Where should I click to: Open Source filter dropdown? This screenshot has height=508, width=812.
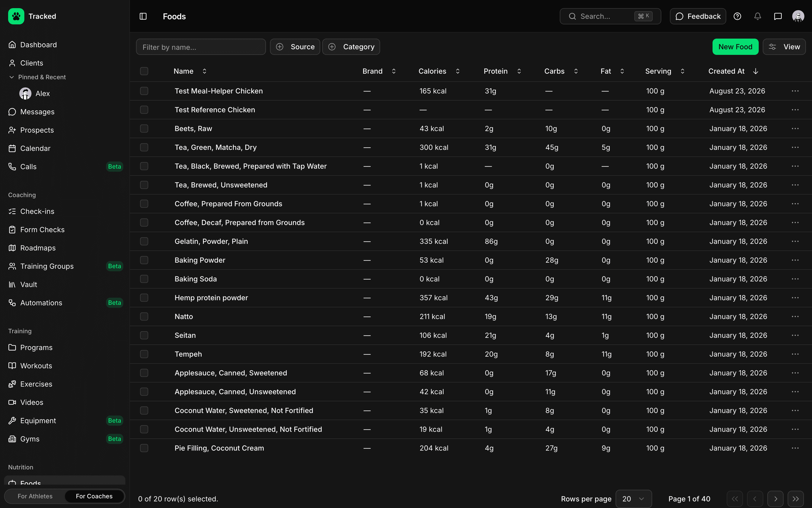point(295,47)
